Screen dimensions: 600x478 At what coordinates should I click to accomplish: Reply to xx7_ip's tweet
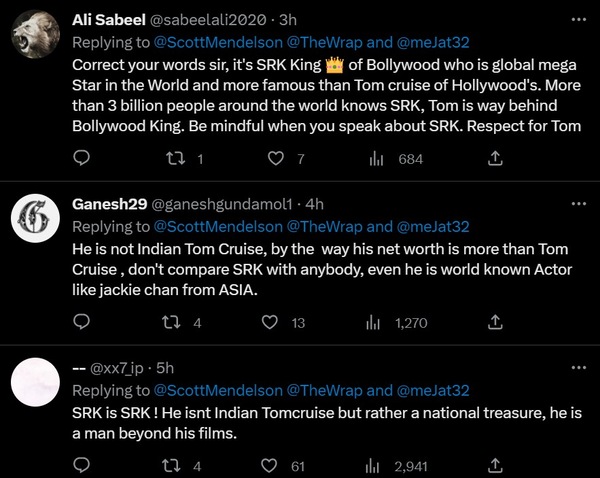pos(83,465)
